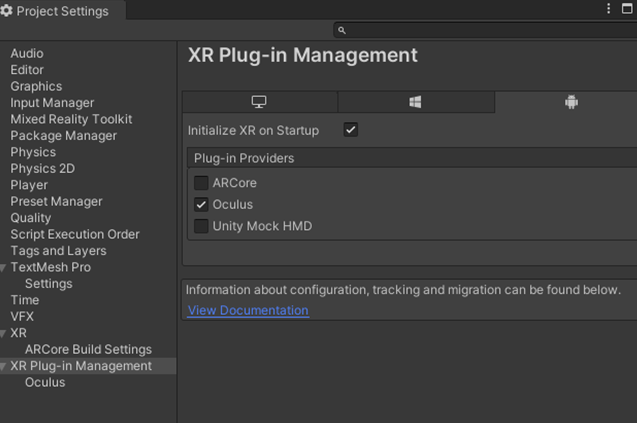The image size is (637, 423).
Task: Select Script Execution Order settings
Action: (75, 234)
